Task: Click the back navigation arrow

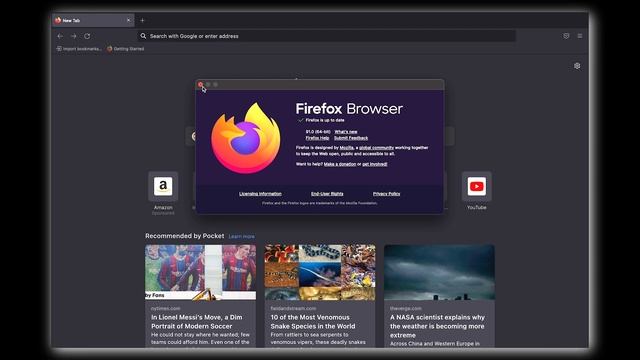Action: click(60, 36)
